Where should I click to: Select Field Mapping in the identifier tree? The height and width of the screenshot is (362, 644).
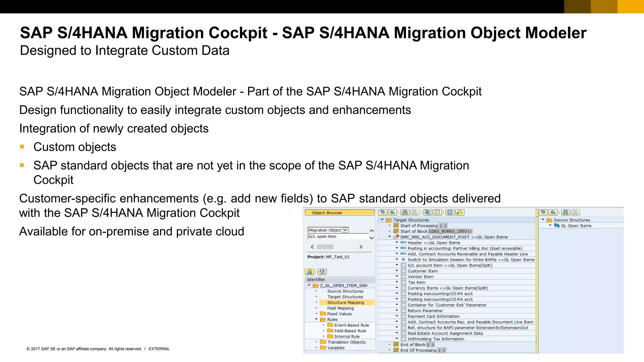(341, 308)
